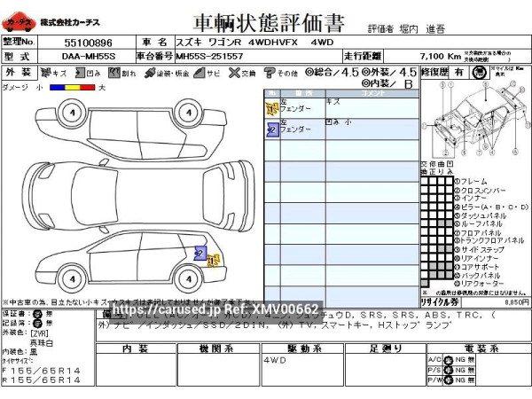Click car name スズキ ワゴンR 4WDHVFX
The image size is (532, 399).
(x=237, y=43)
